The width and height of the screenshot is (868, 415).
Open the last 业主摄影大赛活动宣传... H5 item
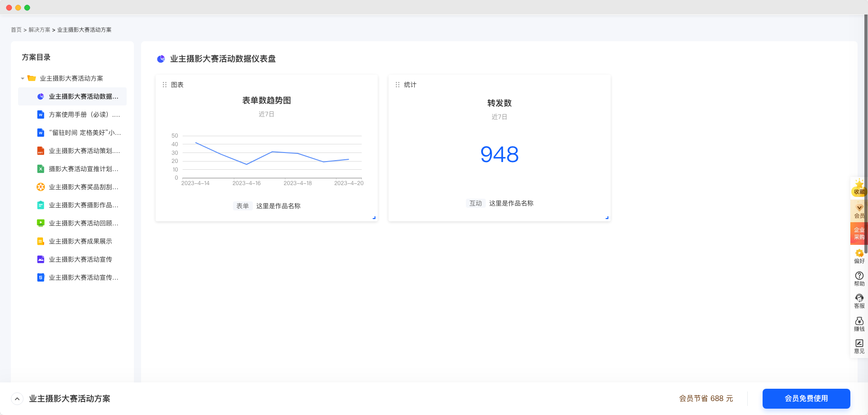(84, 277)
